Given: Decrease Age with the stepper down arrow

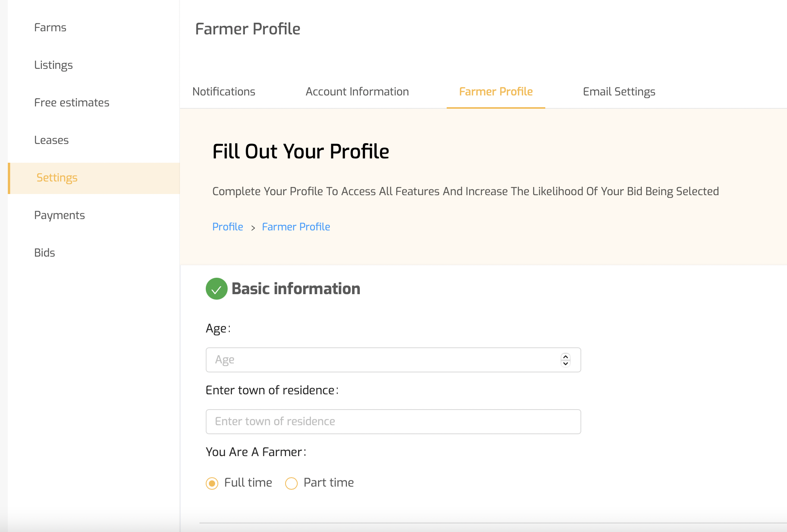Looking at the screenshot, I should click(x=565, y=363).
